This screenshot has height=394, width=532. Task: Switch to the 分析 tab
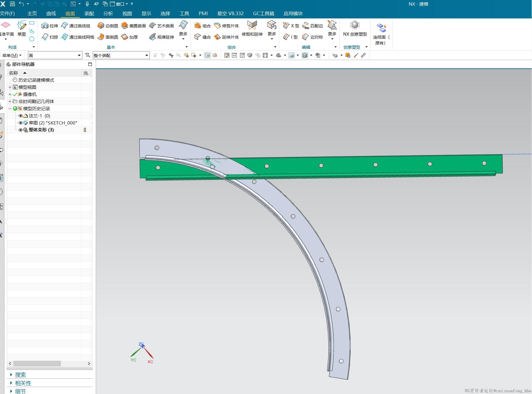108,13
